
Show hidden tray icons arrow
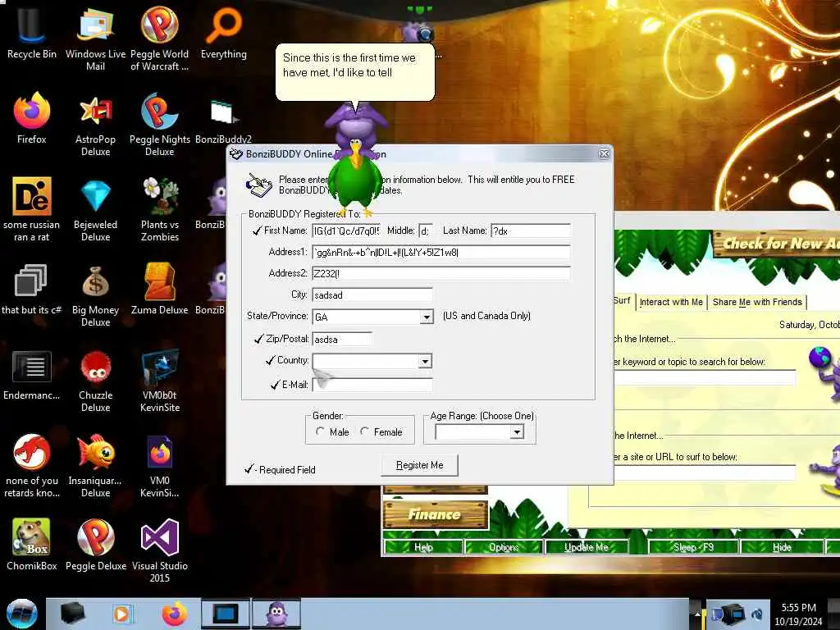tap(697, 614)
